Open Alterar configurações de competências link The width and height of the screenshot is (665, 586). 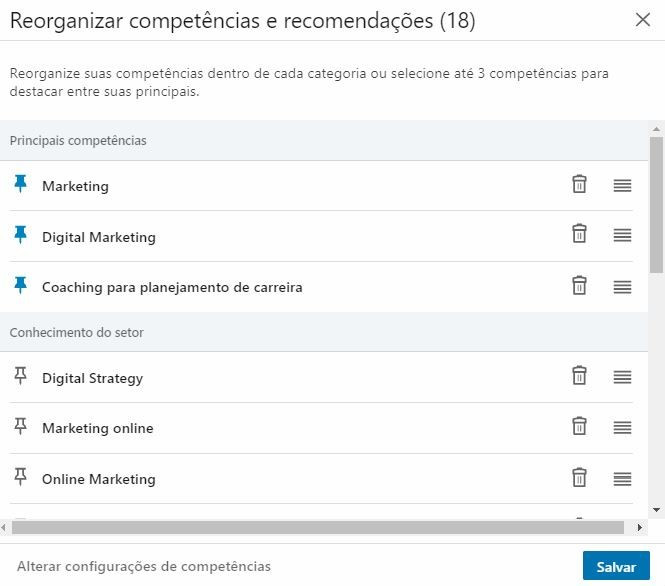[144, 566]
